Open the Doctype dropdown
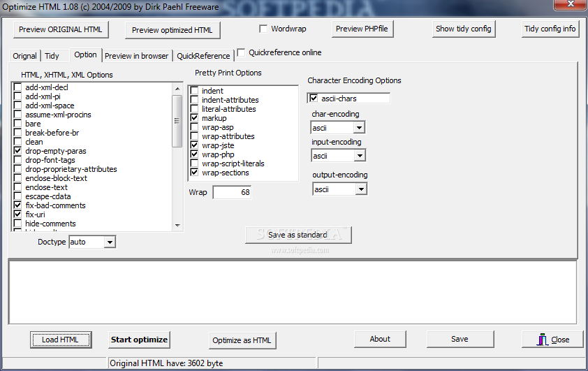This screenshot has height=371, width=588. (x=110, y=242)
